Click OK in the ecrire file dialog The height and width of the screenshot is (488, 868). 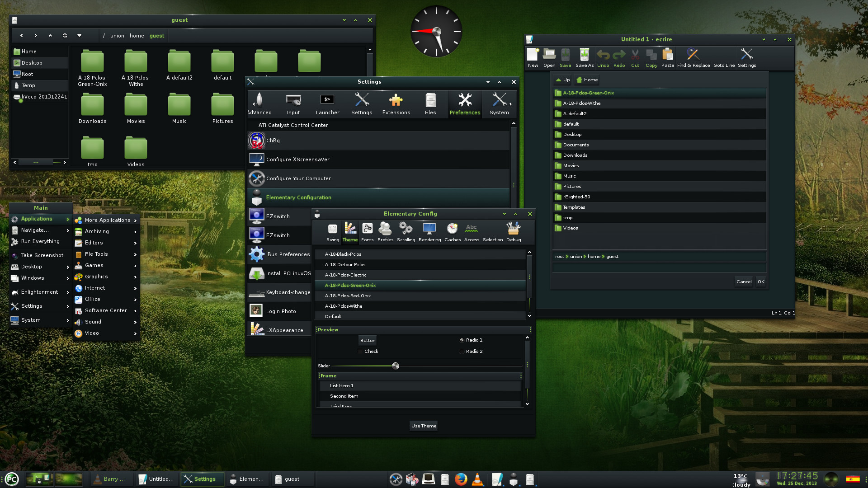pos(761,282)
